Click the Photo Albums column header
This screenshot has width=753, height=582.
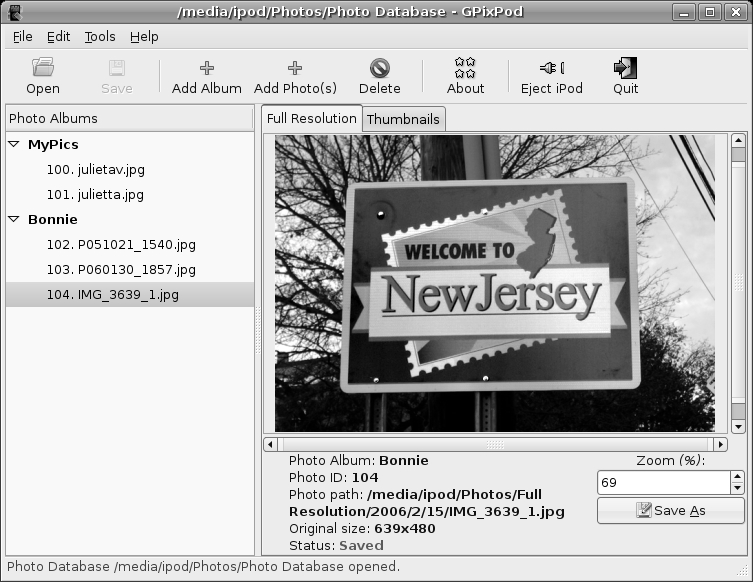tap(129, 118)
